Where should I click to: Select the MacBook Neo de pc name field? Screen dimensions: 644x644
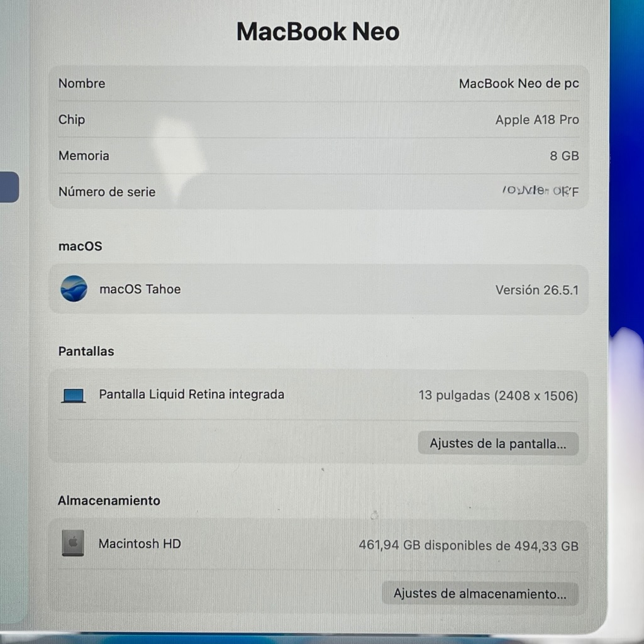pos(519,84)
